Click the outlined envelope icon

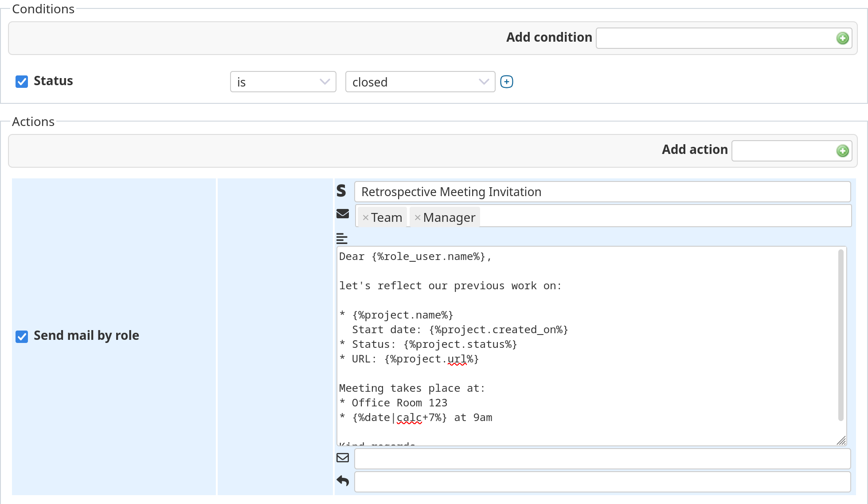[343, 457]
